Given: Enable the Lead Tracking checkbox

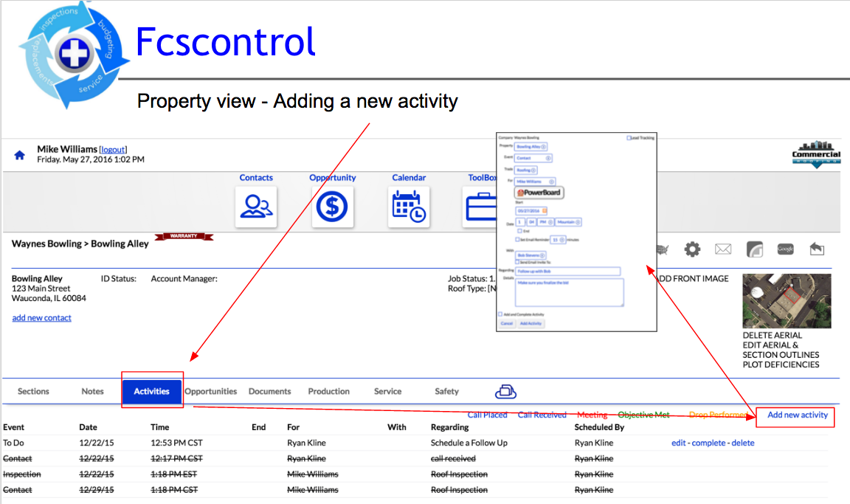Looking at the screenshot, I should coord(629,138).
